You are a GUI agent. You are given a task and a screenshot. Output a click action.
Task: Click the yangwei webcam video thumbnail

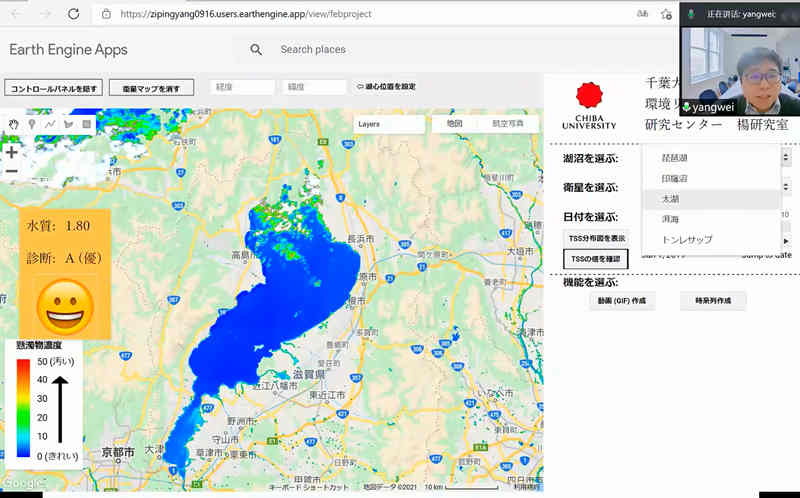point(740,71)
